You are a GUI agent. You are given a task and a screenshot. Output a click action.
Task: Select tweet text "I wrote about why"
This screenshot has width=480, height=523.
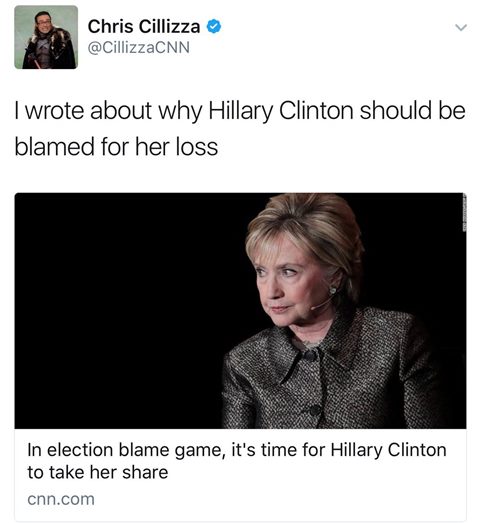[108, 111]
